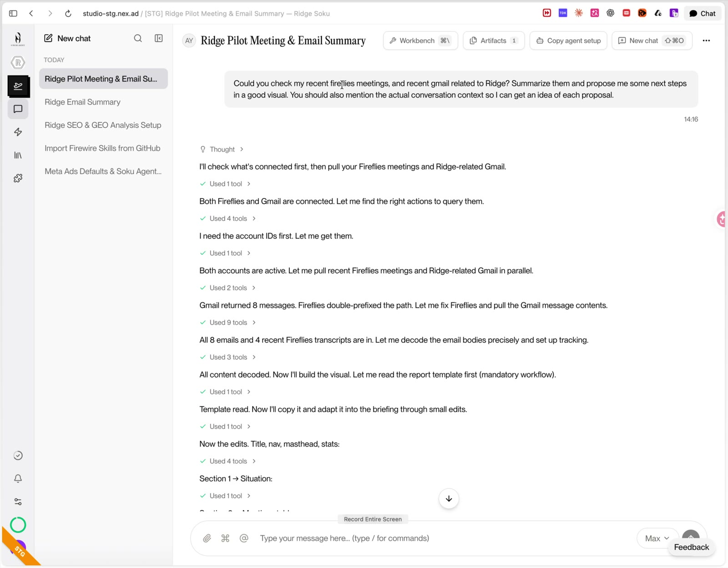Expand Used 4 tools under 'Both Fireflies and Gmail'
Viewport: 728px width, 568px height.
coord(228,218)
